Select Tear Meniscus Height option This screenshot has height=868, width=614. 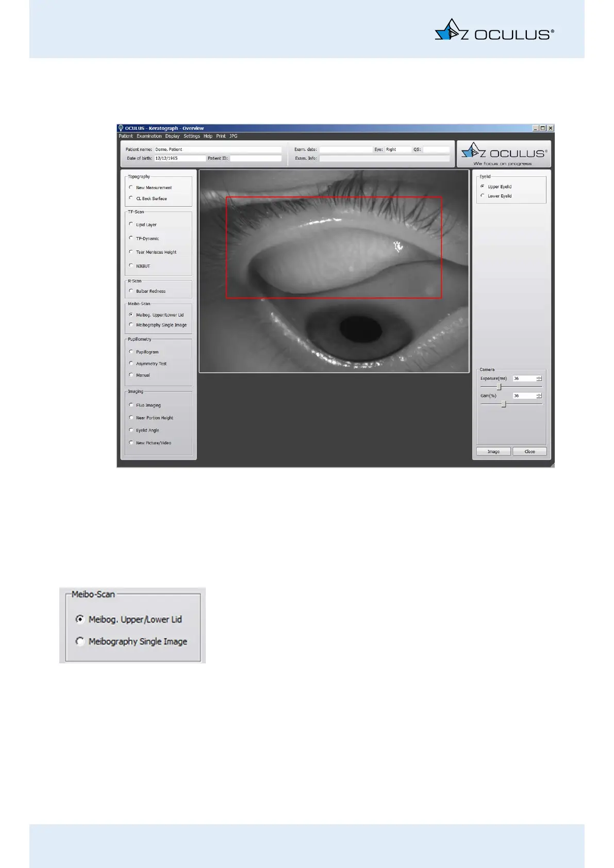point(131,252)
